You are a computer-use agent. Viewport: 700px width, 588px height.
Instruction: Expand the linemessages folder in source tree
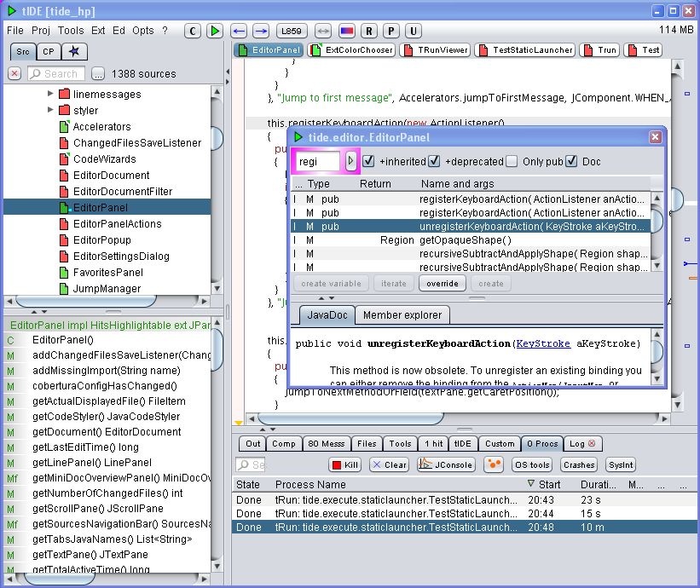click(50, 94)
